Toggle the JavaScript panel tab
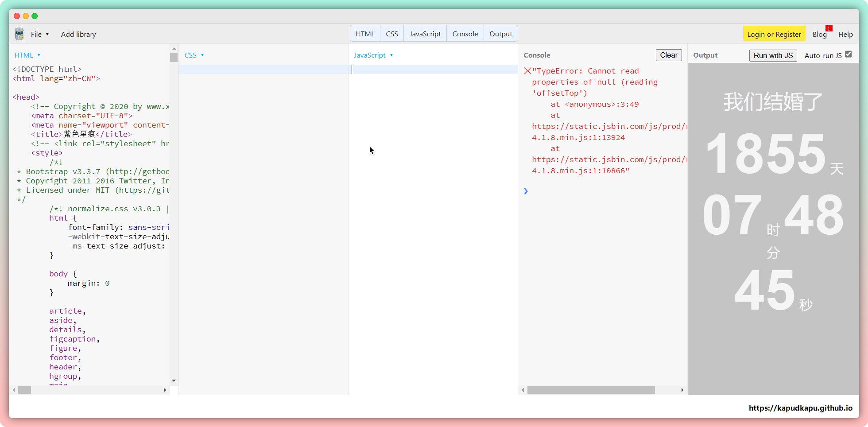The height and width of the screenshot is (427, 868). pos(425,34)
